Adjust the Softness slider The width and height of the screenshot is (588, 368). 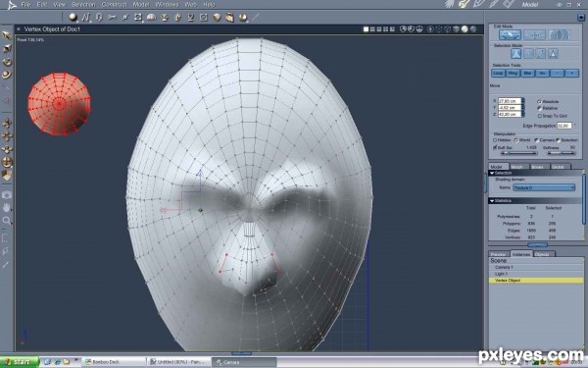tap(562, 153)
